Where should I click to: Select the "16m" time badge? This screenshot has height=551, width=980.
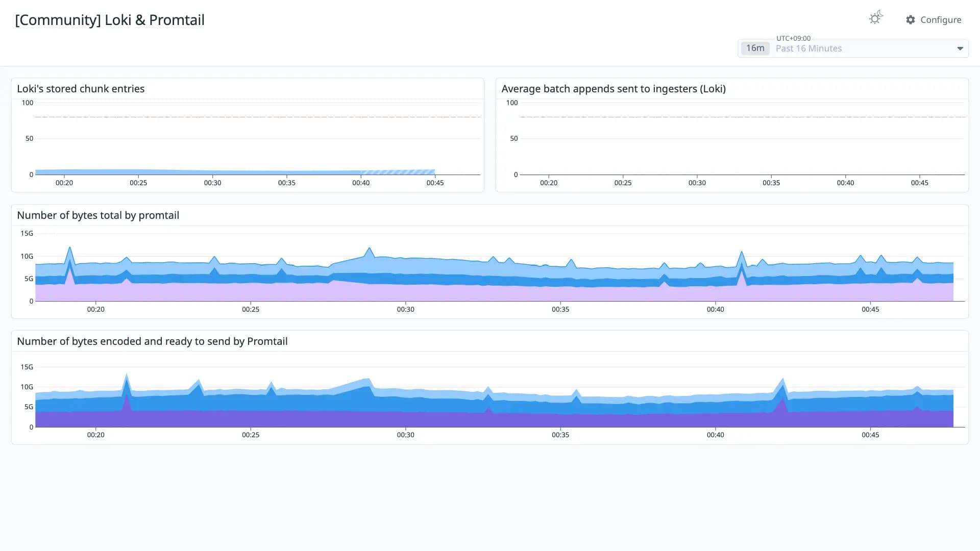[755, 48]
